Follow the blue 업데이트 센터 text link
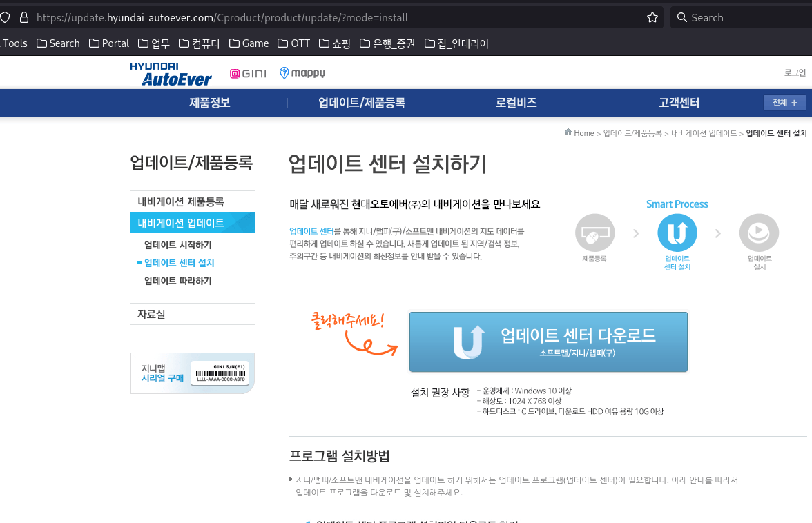The height and width of the screenshot is (523, 812). point(311,231)
